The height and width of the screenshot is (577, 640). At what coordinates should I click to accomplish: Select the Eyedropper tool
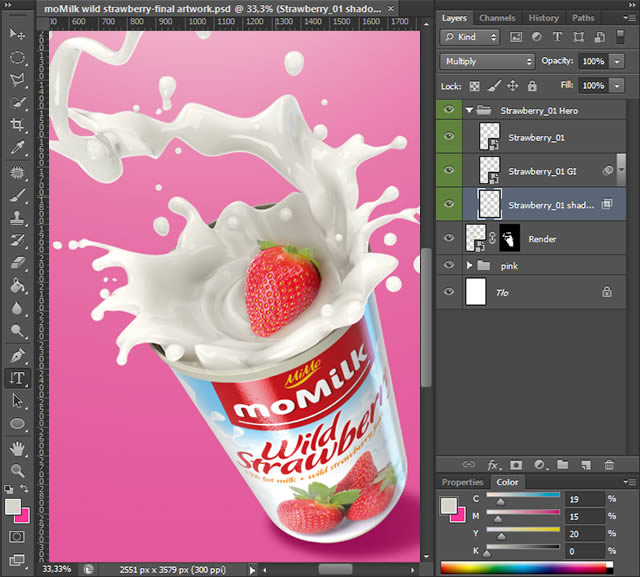click(17, 147)
